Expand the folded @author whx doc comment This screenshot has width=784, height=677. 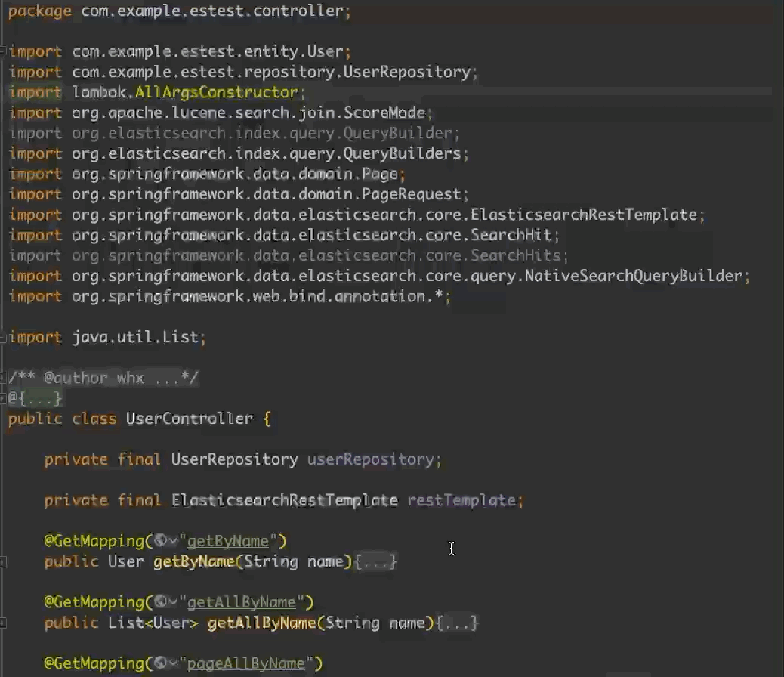click(x=103, y=378)
